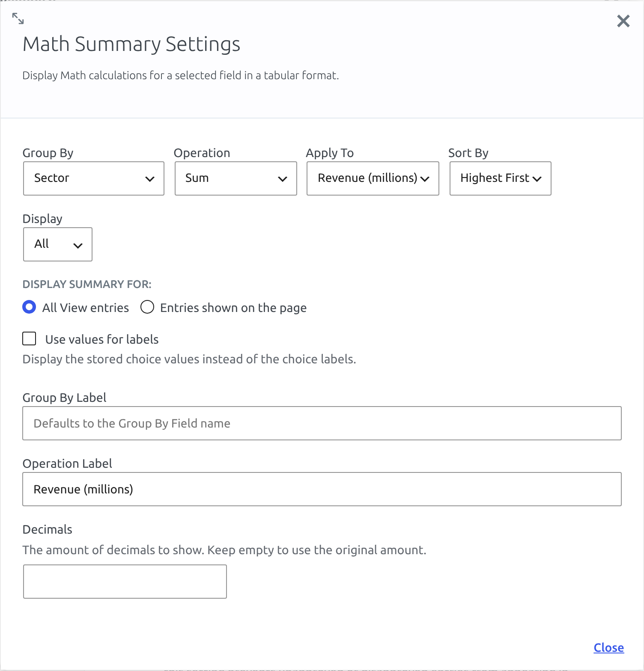This screenshot has height=671, width=644.
Task: Open the Sort By Highest First dropdown
Action: pos(501,178)
